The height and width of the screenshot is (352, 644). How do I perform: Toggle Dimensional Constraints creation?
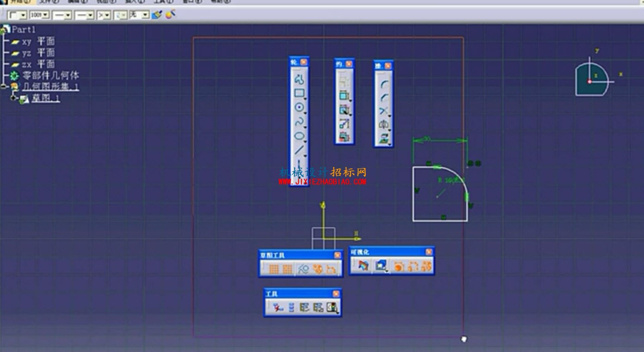click(331, 269)
